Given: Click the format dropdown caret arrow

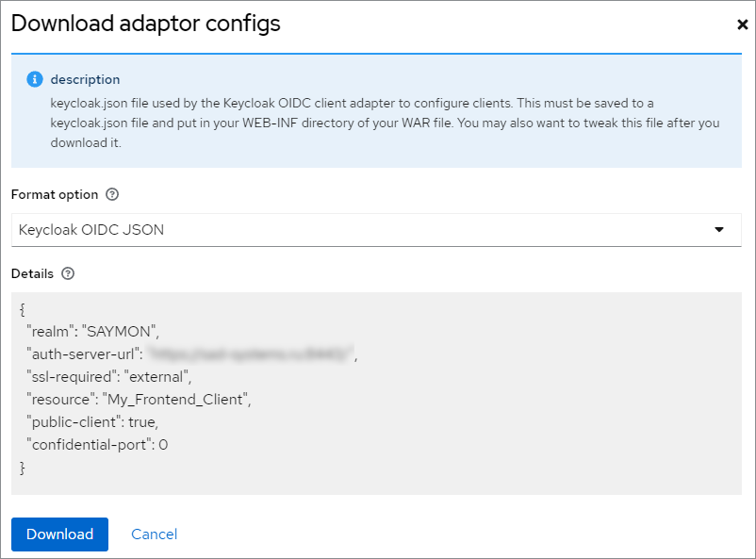Looking at the screenshot, I should click(x=719, y=230).
